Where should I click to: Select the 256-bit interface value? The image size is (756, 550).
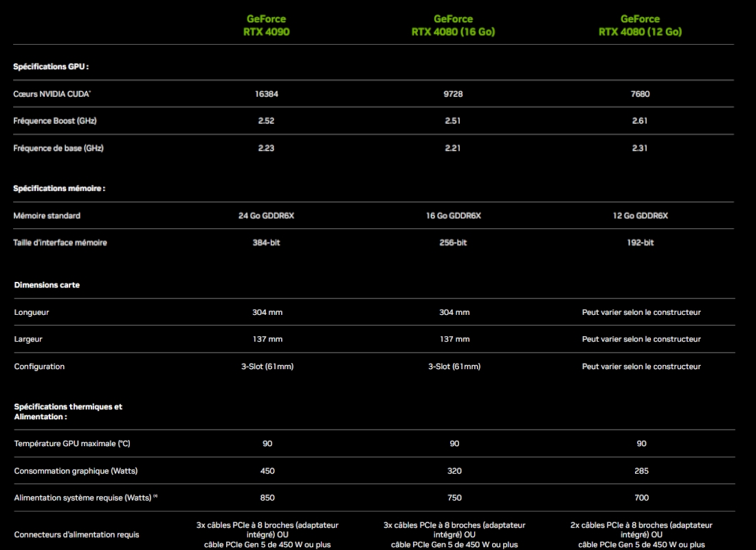point(453,243)
